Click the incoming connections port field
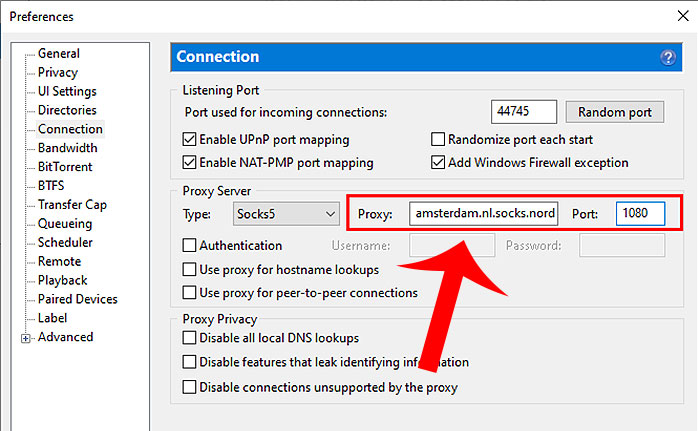Image resolution: width=698 pixels, height=431 pixels. (x=524, y=112)
